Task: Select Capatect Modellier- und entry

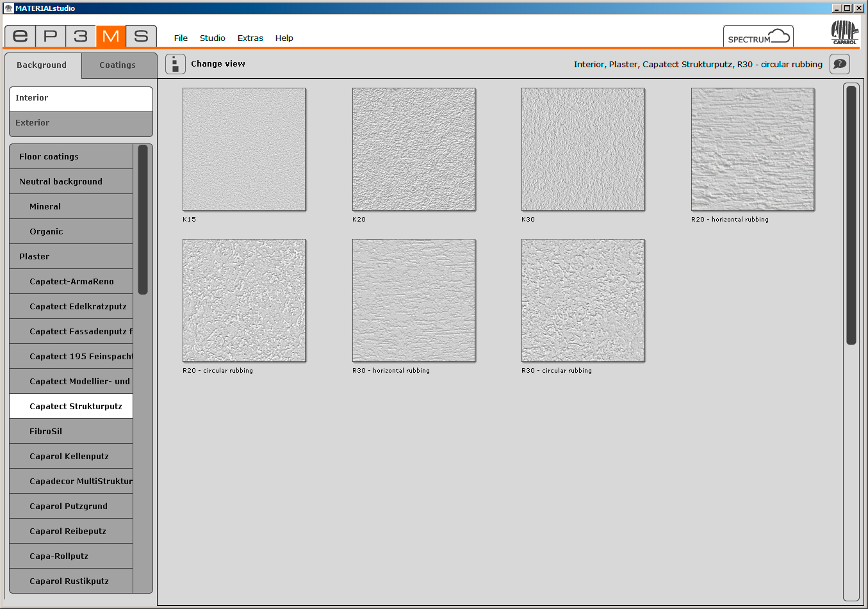Action: tap(71, 381)
